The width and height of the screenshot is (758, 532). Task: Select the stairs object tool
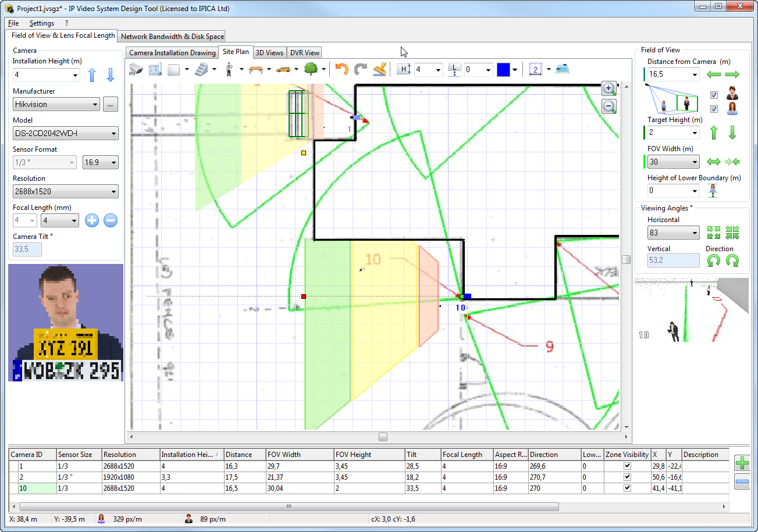[x=201, y=69]
